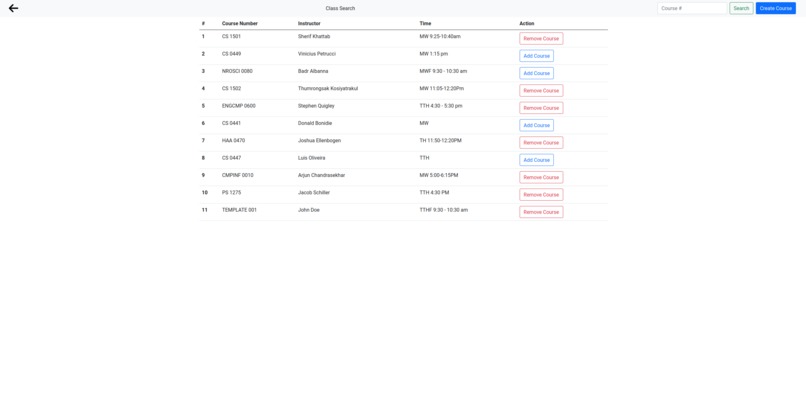This screenshot has width=806, height=399.
Task: Select the CS 1502 course number cell
Action: pyautogui.click(x=231, y=88)
